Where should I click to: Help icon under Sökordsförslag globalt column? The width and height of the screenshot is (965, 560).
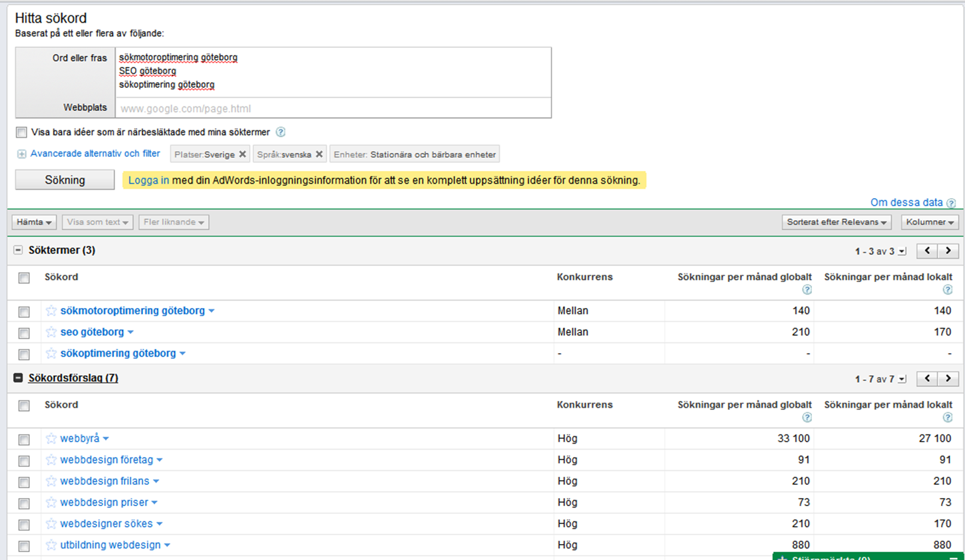tap(807, 417)
